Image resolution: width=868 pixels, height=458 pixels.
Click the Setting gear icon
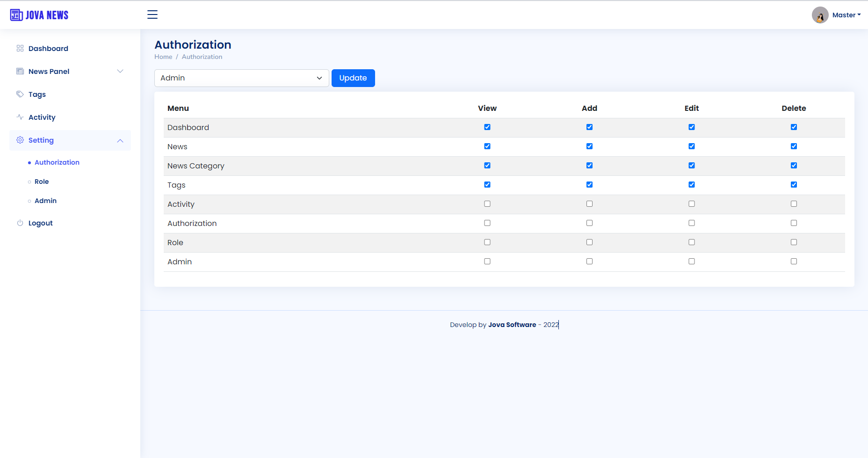click(x=20, y=140)
